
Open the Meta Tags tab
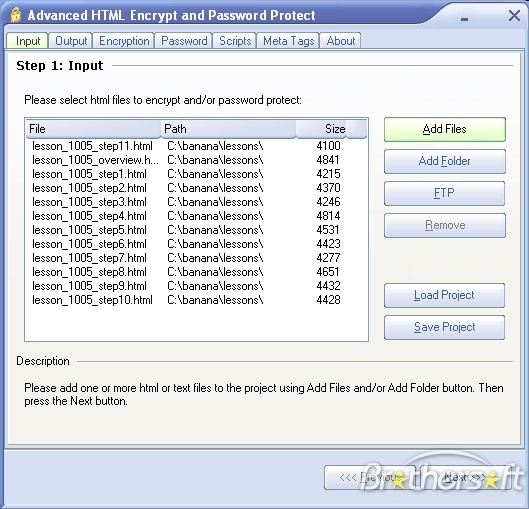[x=288, y=41]
